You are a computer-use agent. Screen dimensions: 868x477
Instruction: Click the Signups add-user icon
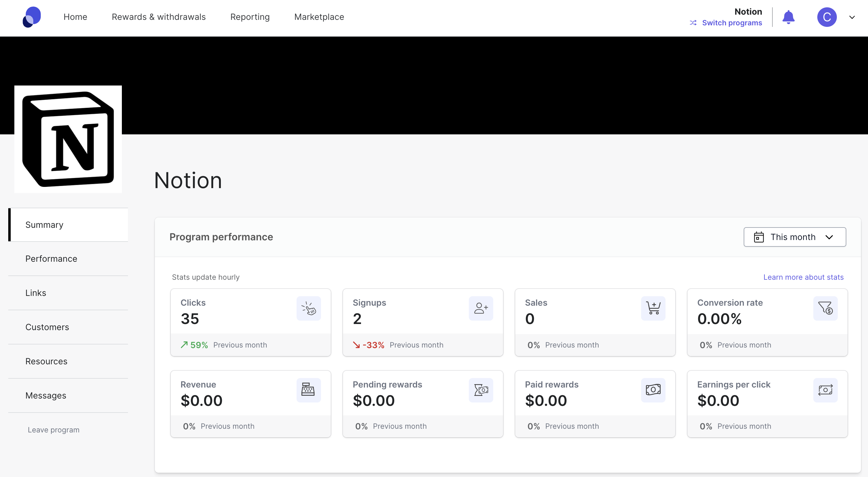pyautogui.click(x=481, y=308)
